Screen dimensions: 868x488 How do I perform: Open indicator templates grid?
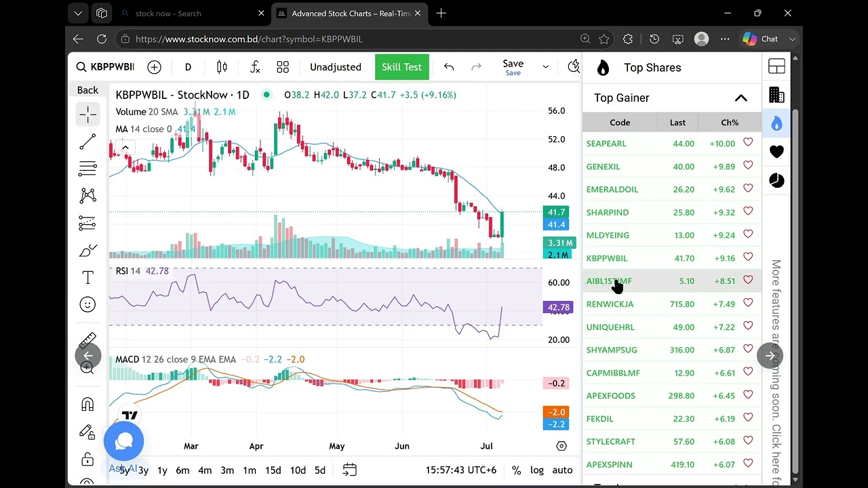point(283,67)
